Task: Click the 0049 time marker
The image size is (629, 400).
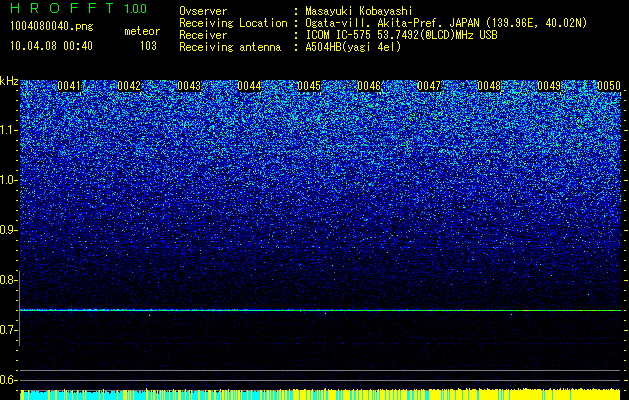Action: 549,86
